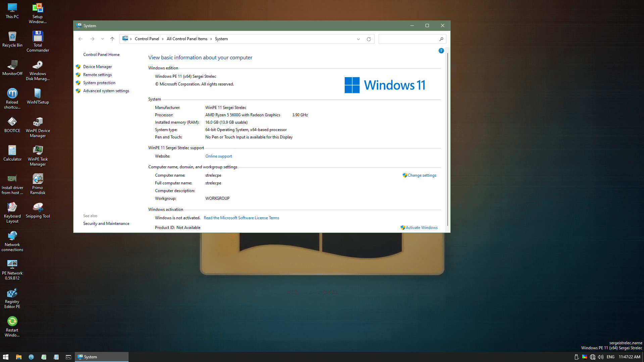
Task: Launch the BOOTICE desktop icon
Action: 12,124
